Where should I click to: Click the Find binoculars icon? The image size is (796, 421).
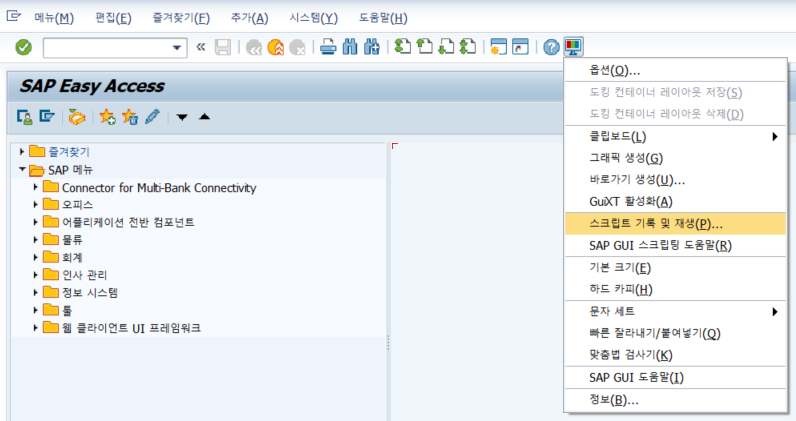[350, 48]
